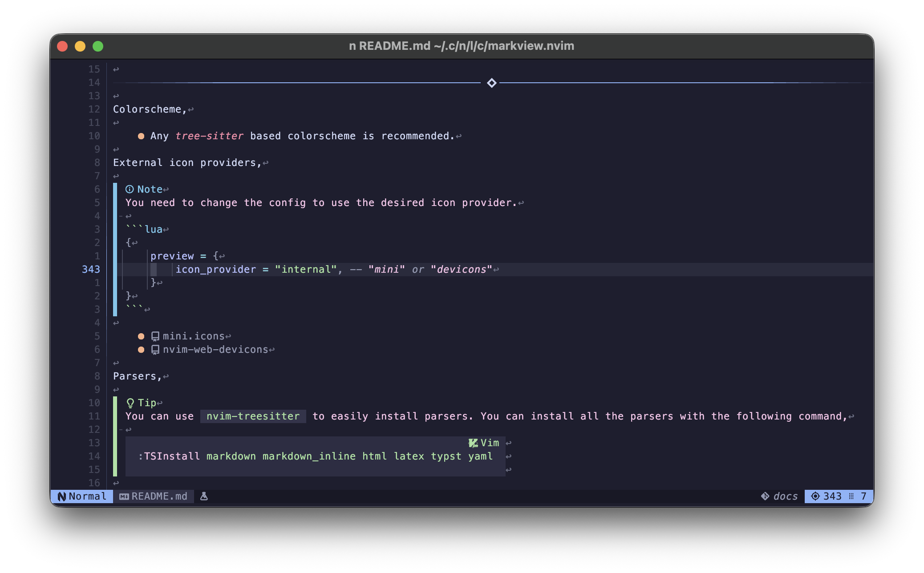Click the green zoom window button
This screenshot has width=924, height=573.
(98, 46)
